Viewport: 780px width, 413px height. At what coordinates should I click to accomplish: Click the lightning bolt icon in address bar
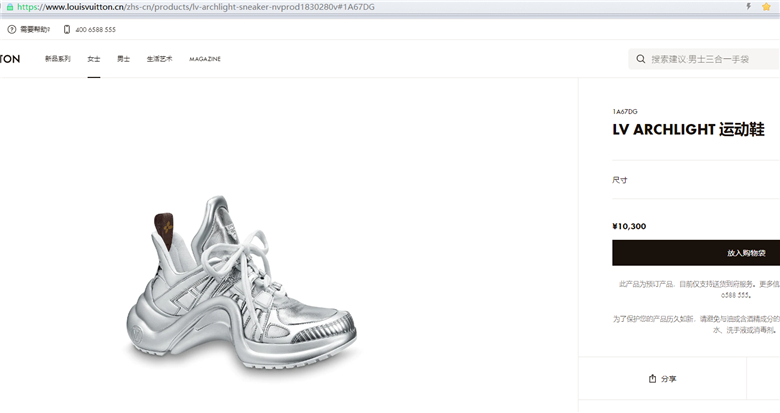[x=748, y=6]
